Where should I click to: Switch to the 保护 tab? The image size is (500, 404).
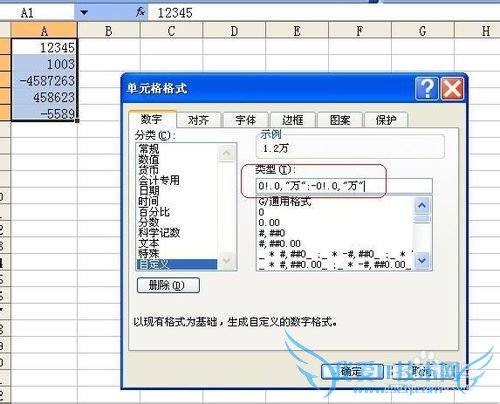tap(386, 120)
